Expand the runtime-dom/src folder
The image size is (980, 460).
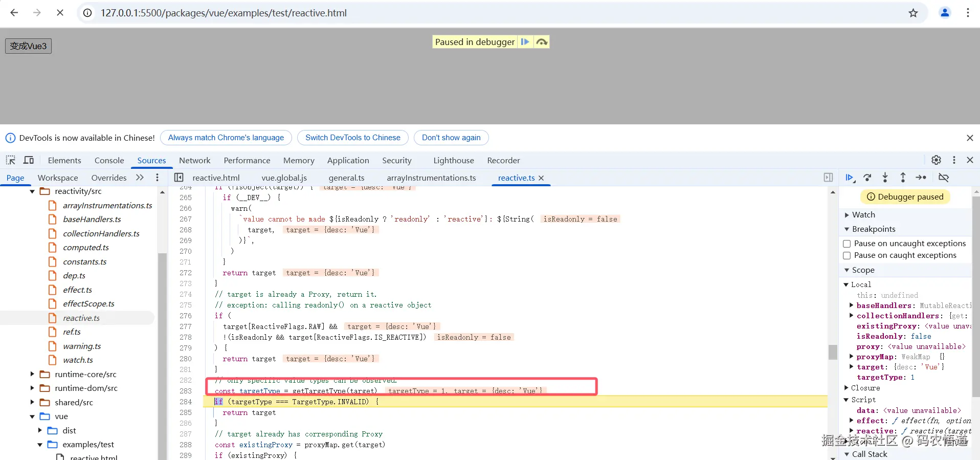[32, 388]
